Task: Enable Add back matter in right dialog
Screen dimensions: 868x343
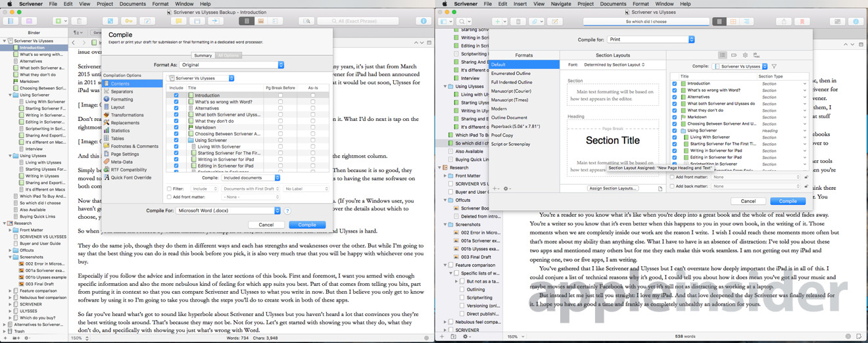Action: (672, 186)
